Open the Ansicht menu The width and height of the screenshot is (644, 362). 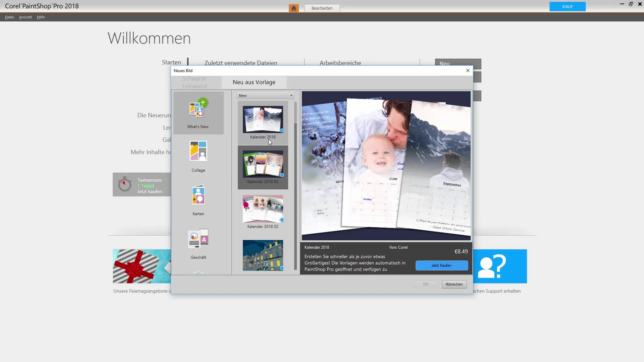(25, 17)
